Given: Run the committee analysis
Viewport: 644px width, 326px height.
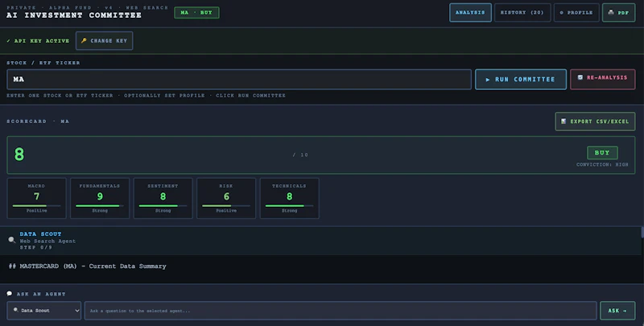Looking at the screenshot, I should pos(521,79).
